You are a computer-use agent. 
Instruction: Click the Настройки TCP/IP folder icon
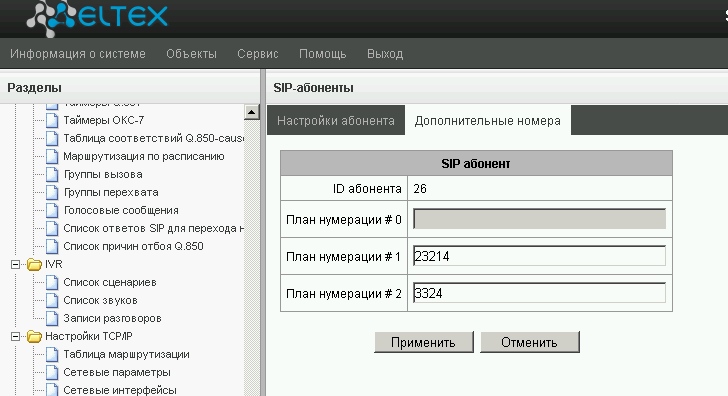click(34, 336)
